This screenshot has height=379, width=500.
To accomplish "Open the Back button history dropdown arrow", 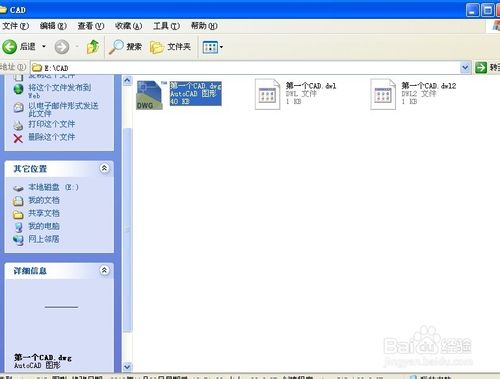I will click(x=44, y=46).
